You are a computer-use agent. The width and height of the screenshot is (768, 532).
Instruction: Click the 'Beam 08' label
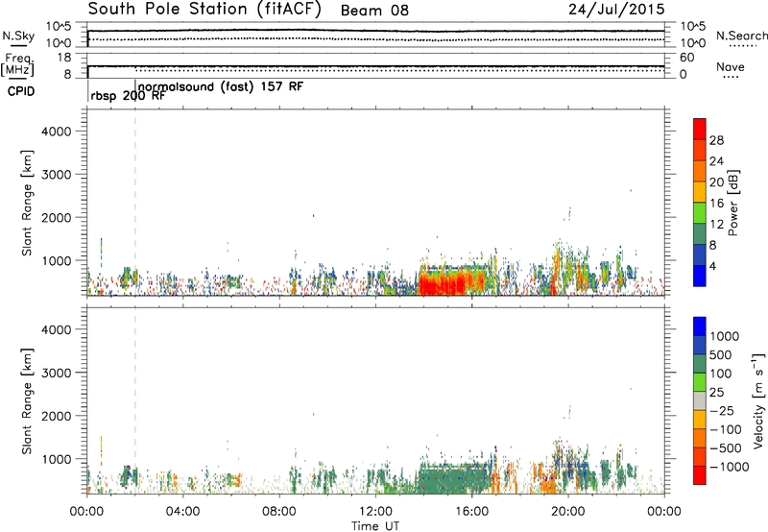pyautogui.click(x=374, y=11)
